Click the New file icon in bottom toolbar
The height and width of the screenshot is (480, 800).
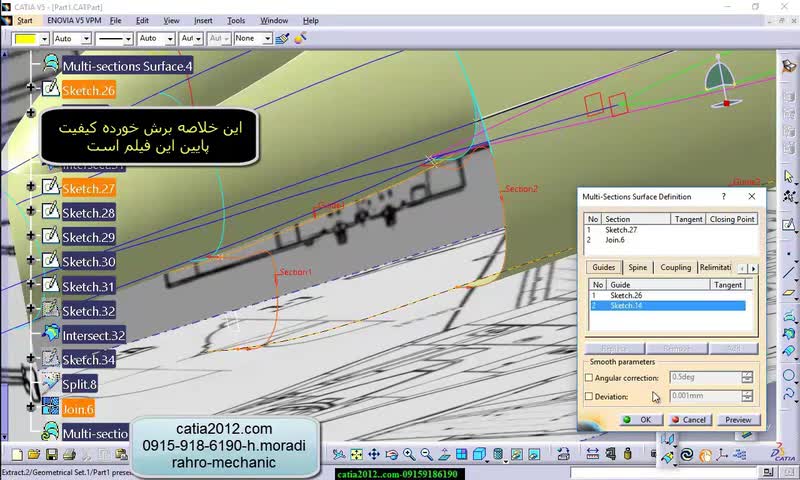(x=17, y=454)
